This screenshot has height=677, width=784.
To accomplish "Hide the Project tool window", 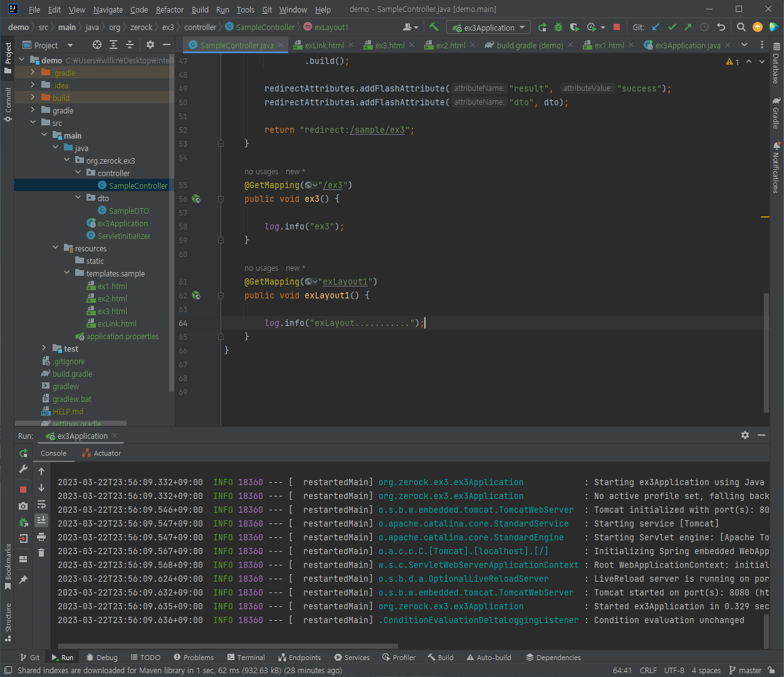I will (x=167, y=45).
